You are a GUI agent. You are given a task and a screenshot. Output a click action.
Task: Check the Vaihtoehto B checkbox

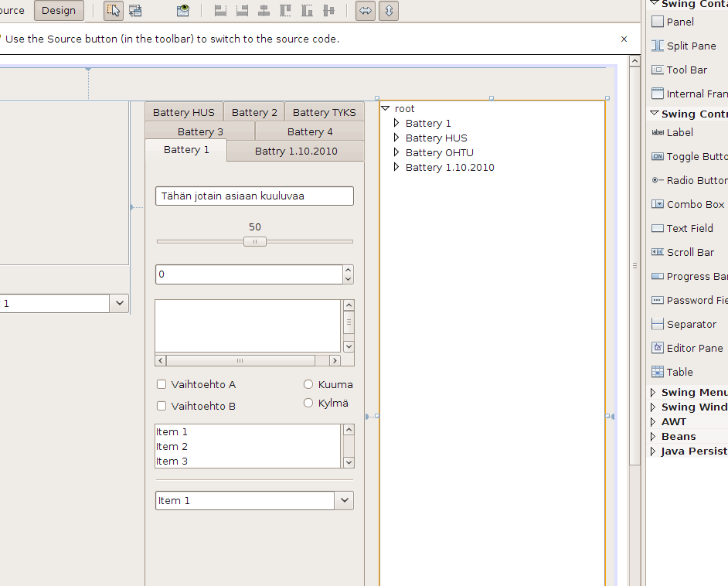tap(161, 406)
